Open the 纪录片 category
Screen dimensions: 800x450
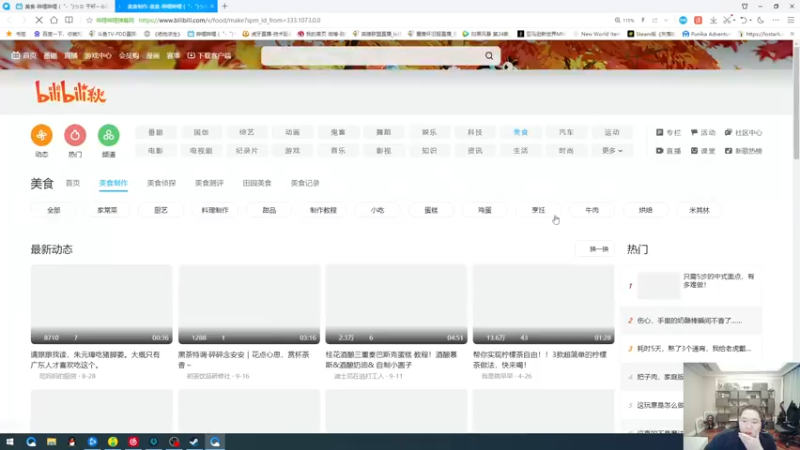click(x=247, y=151)
